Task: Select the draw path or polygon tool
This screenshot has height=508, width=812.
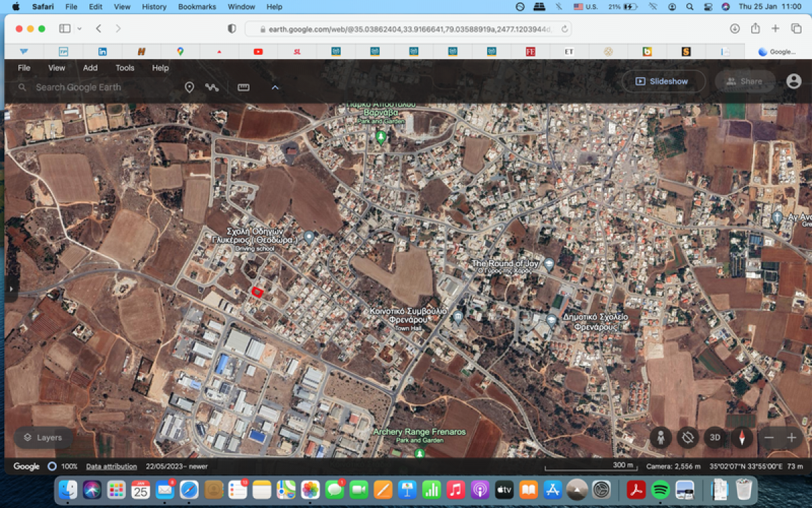Action: [x=212, y=87]
